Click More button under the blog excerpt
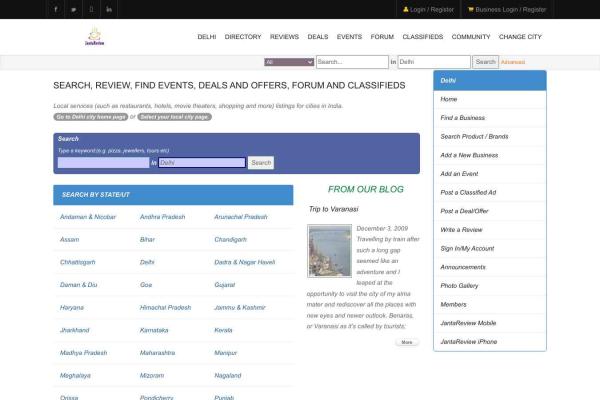This screenshot has width=600, height=400. click(x=406, y=342)
